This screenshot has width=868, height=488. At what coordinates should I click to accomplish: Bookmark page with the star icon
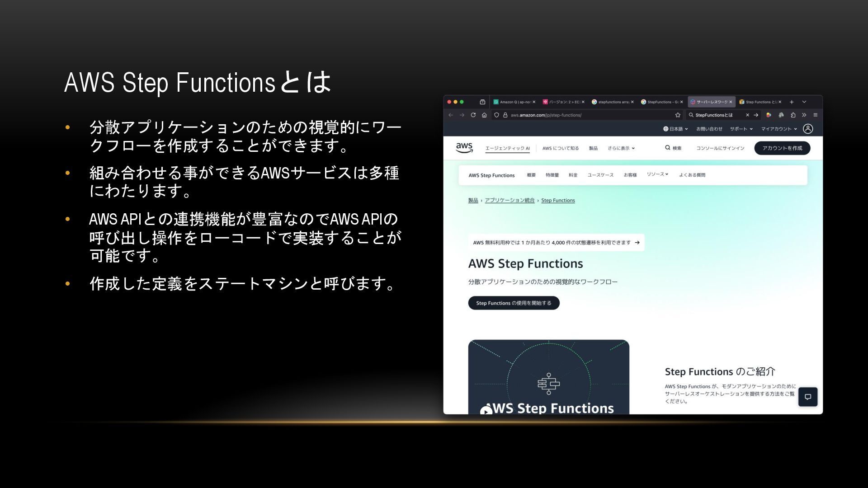tap(678, 115)
